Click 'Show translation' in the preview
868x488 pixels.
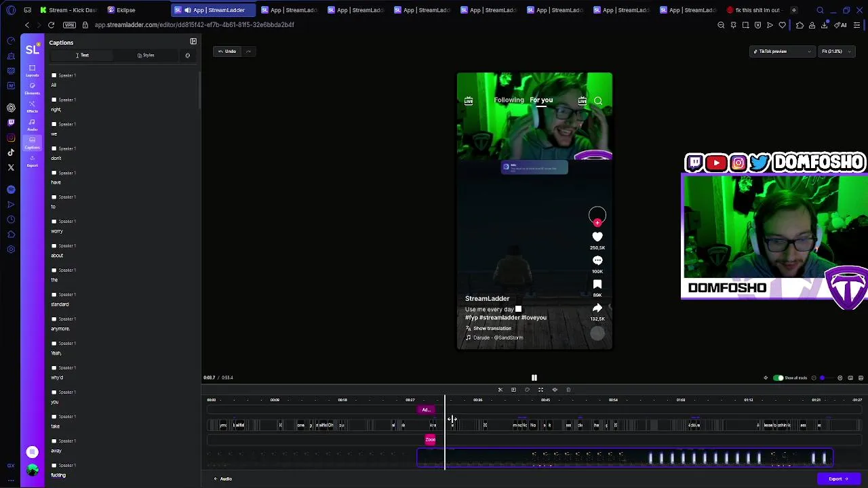492,329
